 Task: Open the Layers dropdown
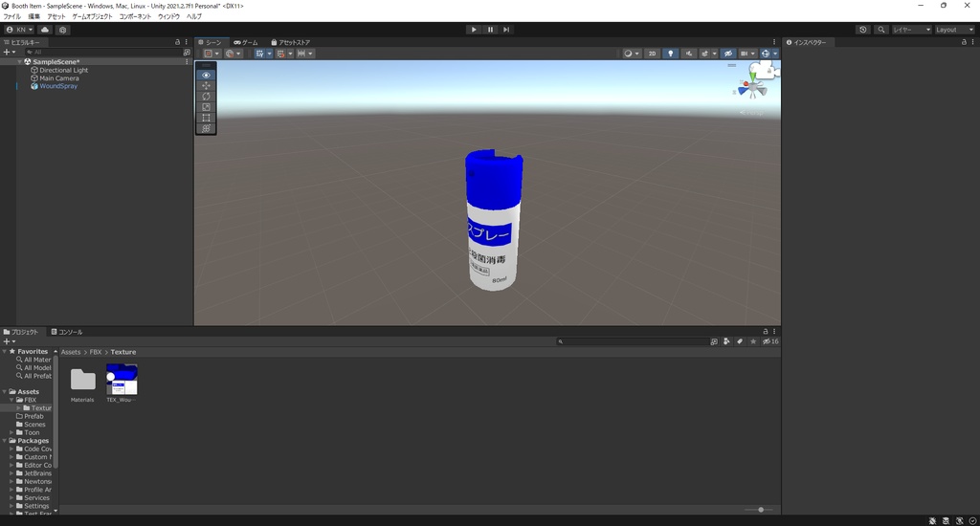click(x=911, y=30)
